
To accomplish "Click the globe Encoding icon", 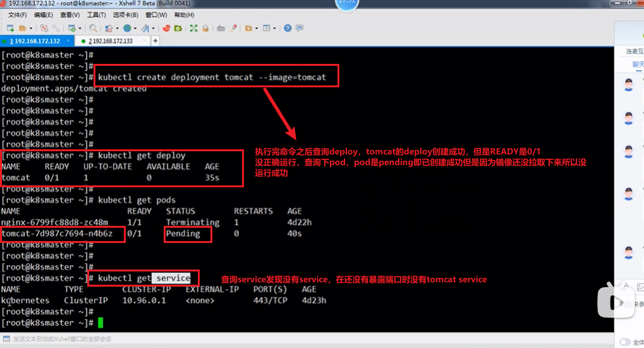I will coord(127,28).
